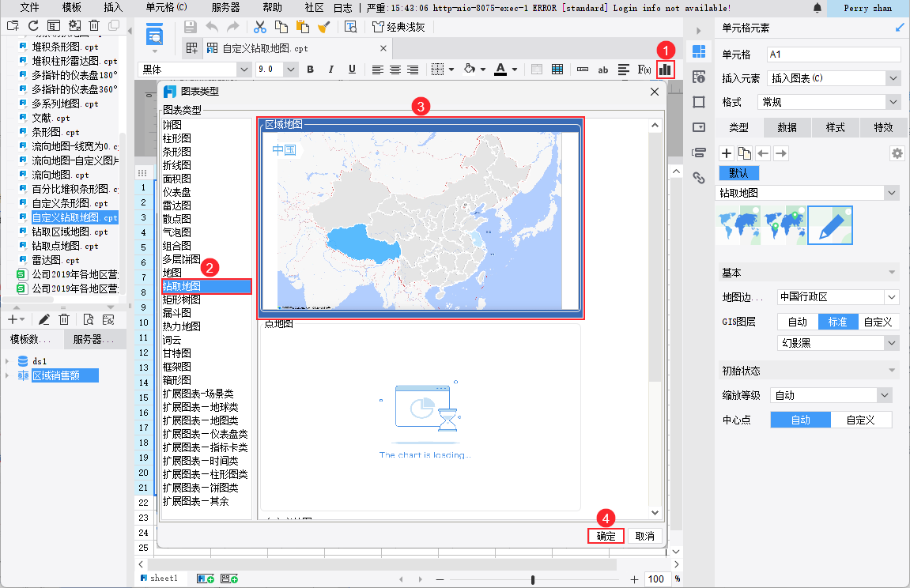This screenshot has height=588, width=910.
Task: Open the 服务器 menu
Action: (x=225, y=8)
